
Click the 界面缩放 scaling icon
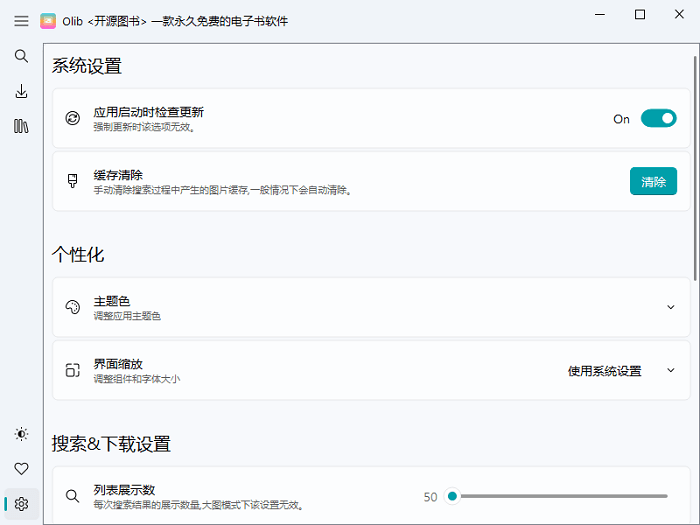tap(72, 370)
